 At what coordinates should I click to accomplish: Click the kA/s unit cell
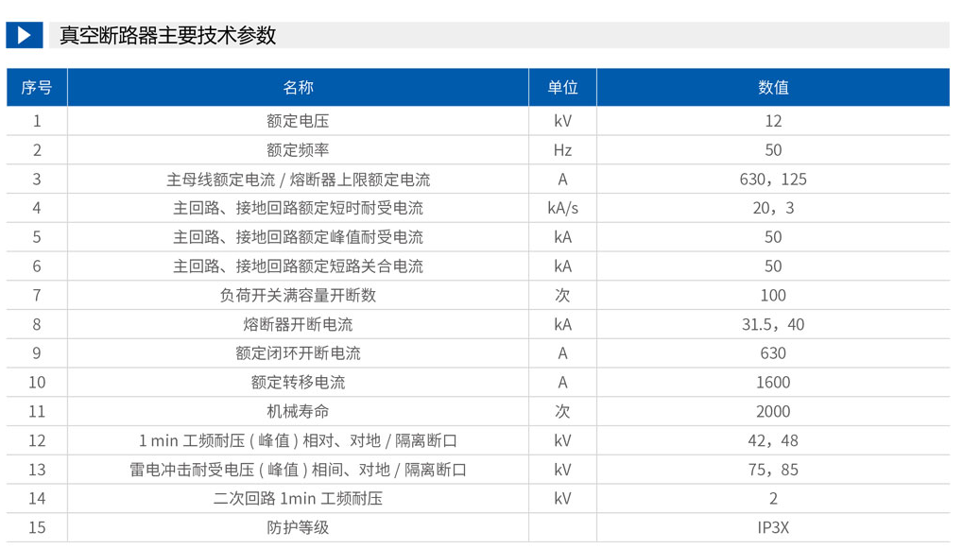(x=562, y=208)
